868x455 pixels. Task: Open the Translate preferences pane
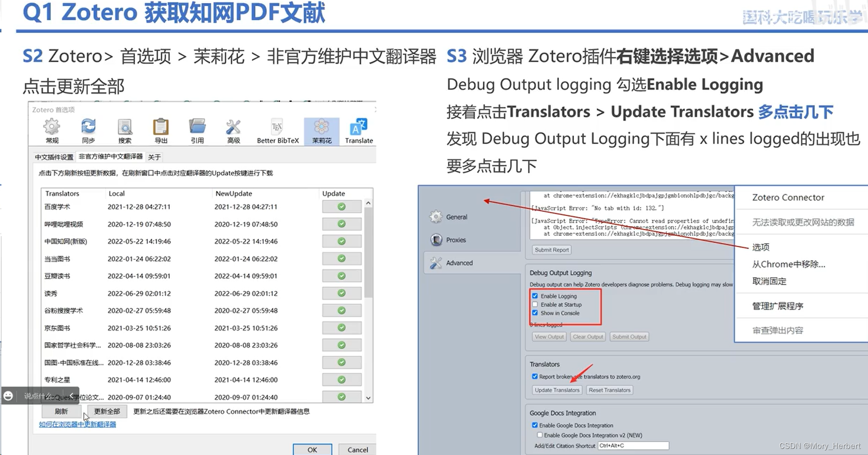[359, 131]
